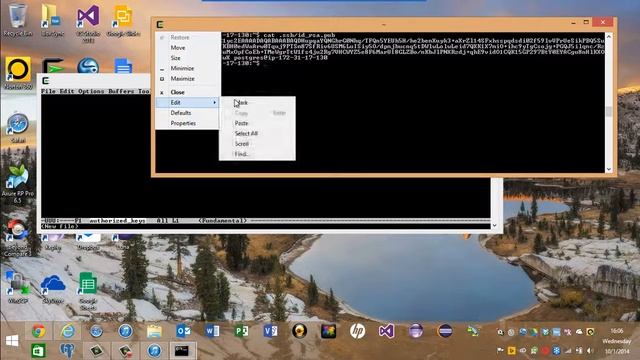Click the volume icon in system tray
Image resolution: width=640 pixels, height=360 pixels.
(x=590, y=351)
